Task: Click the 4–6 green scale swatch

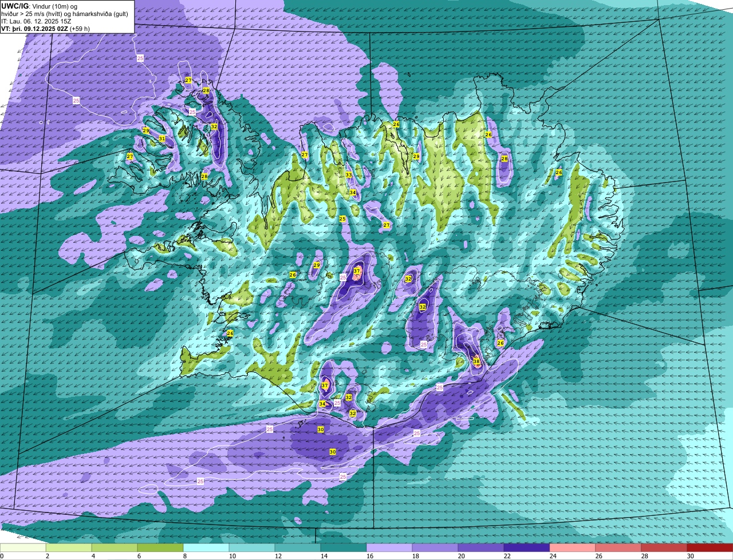Action: click(115, 547)
